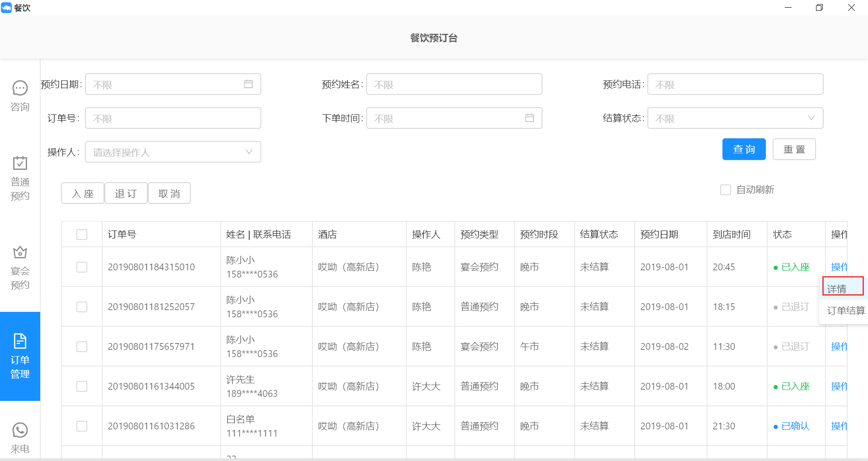The width and height of the screenshot is (868, 461).
Task: Focus the 预约日期 date field
Action: [173, 84]
